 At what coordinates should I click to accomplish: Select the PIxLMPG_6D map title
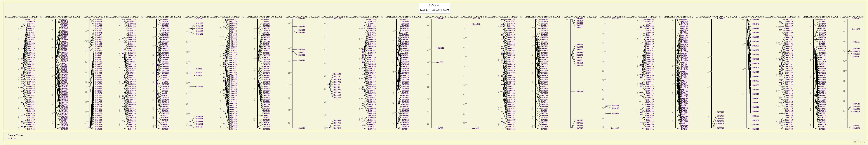746,17
